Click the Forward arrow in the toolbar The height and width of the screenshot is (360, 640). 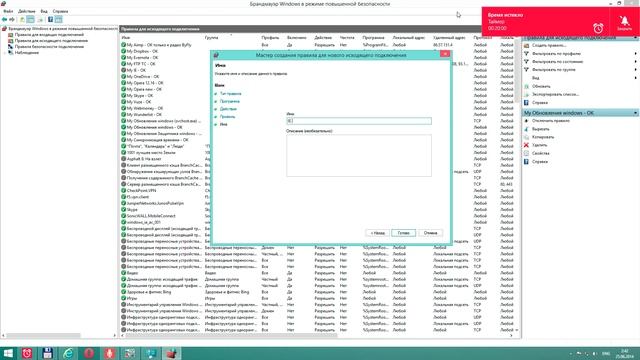12,20
